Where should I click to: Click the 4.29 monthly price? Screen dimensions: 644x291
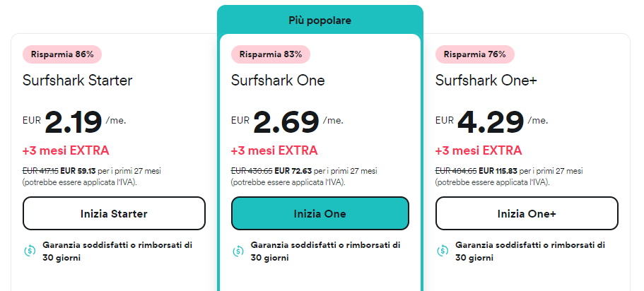pyautogui.click(x=492, y=122)
